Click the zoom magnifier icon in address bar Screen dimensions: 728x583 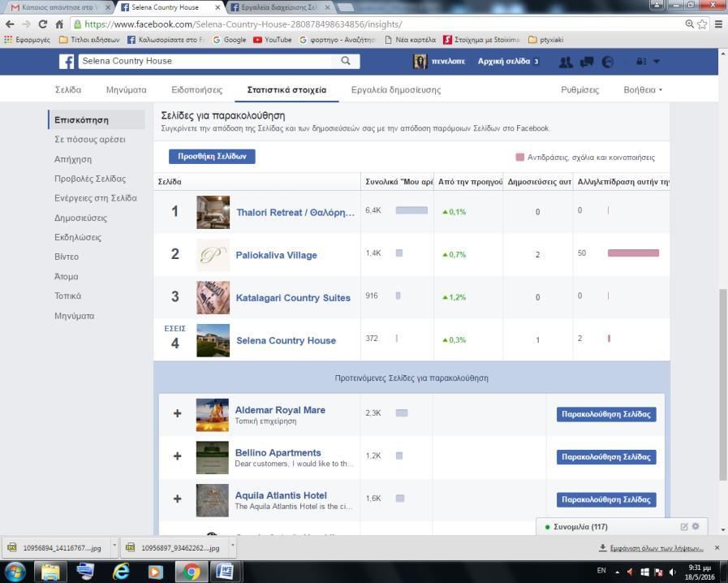click(x=690, y=24)
